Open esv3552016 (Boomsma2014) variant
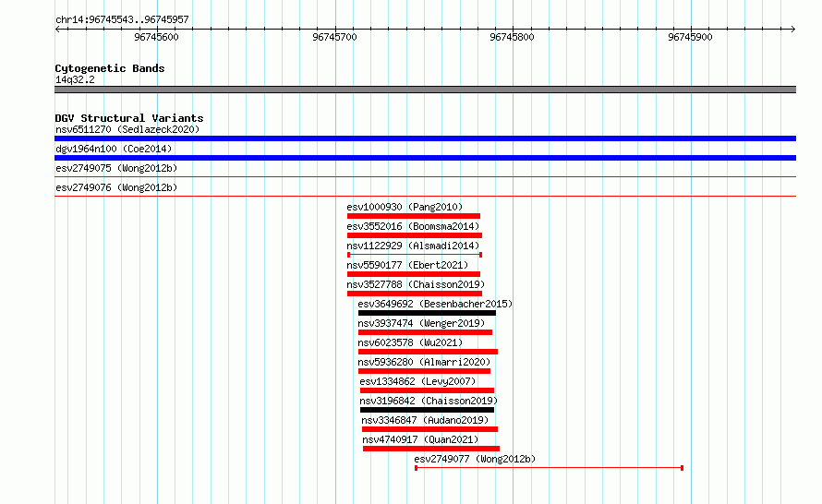Image resolution: width=822 pixels, height=504 pixels. 413,226
